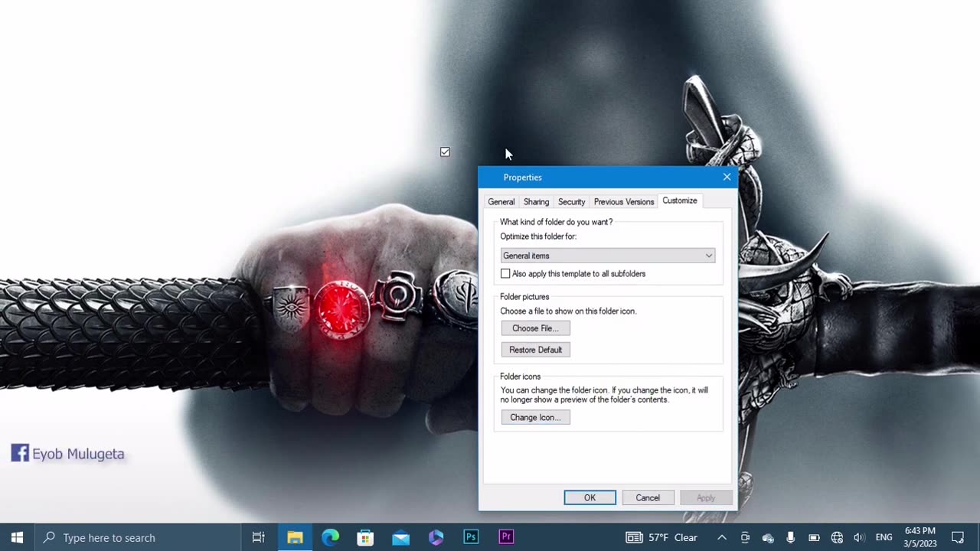Cancel the Properties dialog

[x=648, y=497]
